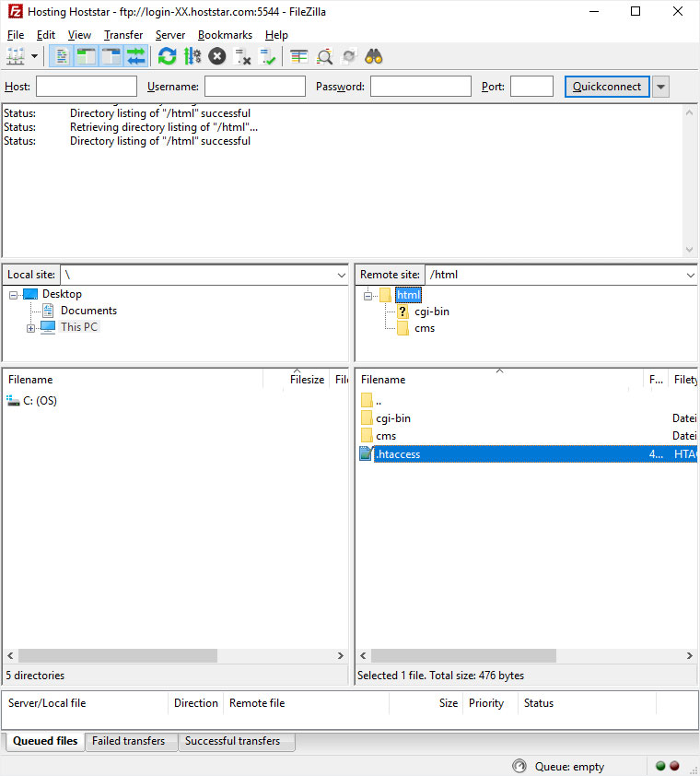Open Remote site path dropdown

pyautogui.click(x=691, y=275)
